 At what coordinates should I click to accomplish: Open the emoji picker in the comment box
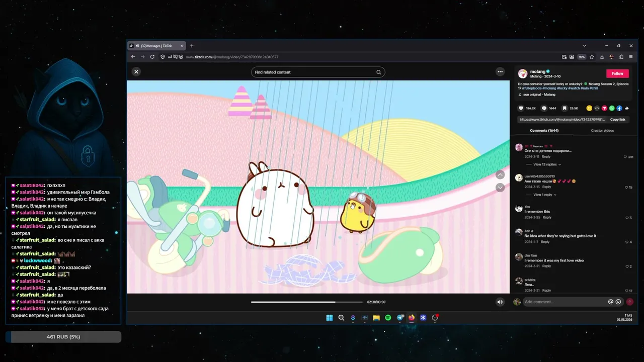coord(618,302)
